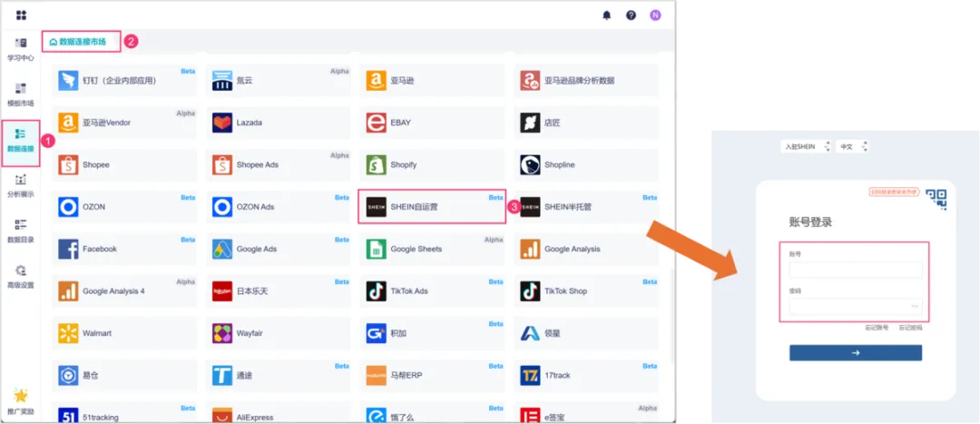980x424 pixels.
Task: Open 高级设置 in the sidebar
Action: 20,276
